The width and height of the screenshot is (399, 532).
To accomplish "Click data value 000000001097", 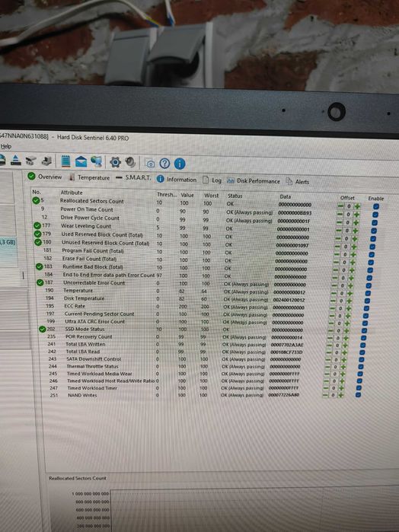I will tap(292, 245).
